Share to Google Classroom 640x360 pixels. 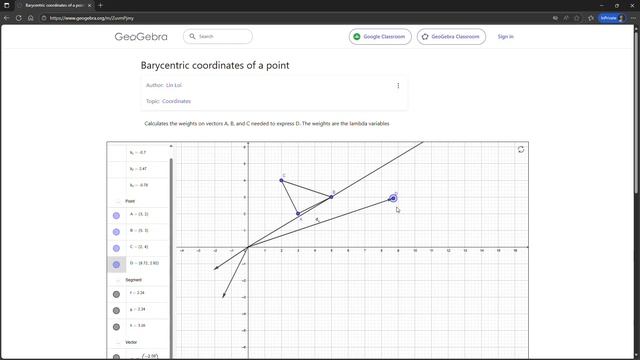[380, 37]
